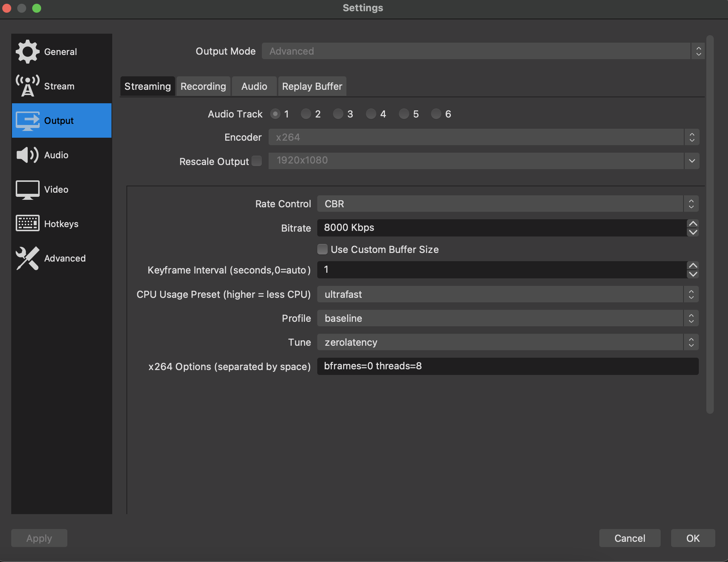The height and width of the screenshot is (562, 728).
Task: Open Audio settings via speaker icon
Action: click(27, 155)
